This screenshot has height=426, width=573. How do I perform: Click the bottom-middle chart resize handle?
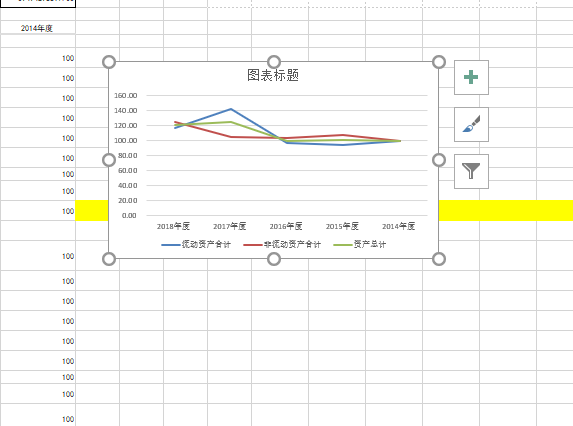click(274, 259)
